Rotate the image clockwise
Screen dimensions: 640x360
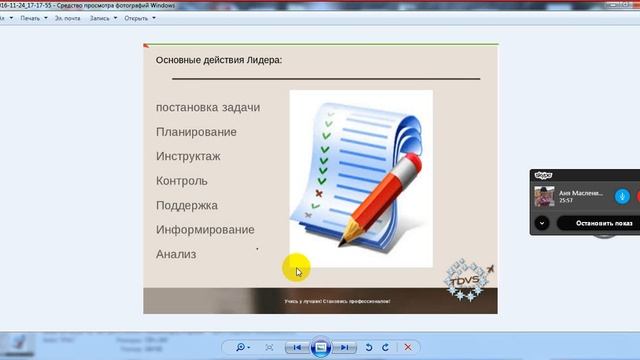pyautogui.click(x=385, y=347)
